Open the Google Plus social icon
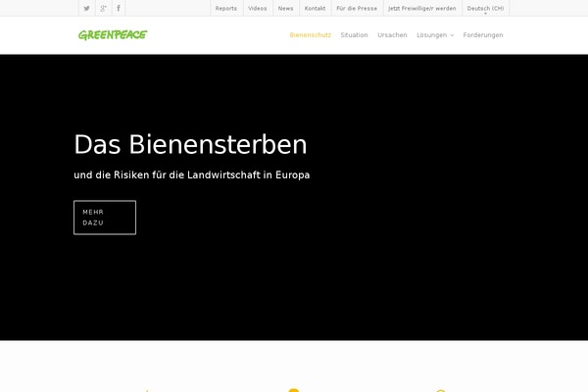 (104, 8)
